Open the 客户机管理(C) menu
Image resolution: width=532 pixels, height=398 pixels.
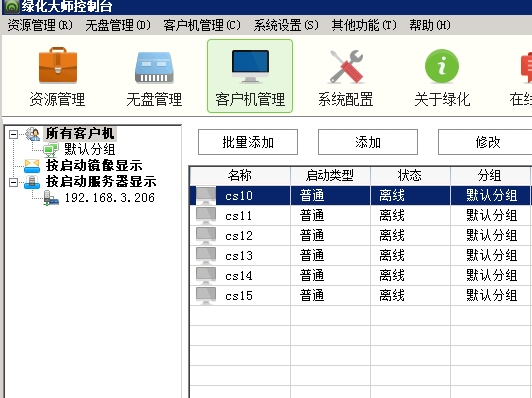tap(202, 25)
